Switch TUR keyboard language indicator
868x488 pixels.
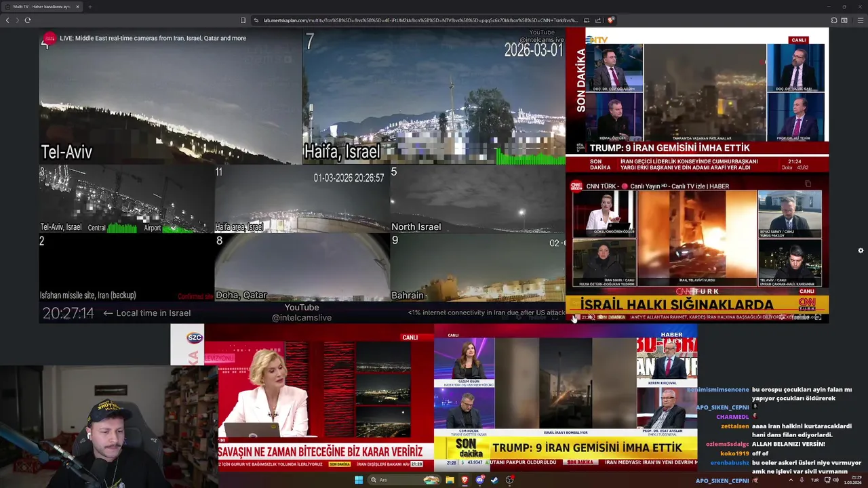(814, 480)
